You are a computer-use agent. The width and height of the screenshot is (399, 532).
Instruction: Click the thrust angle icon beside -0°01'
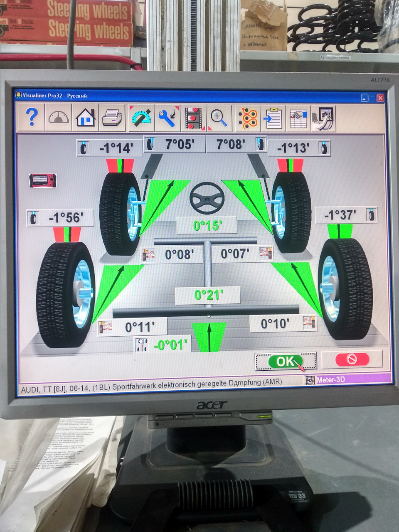pos(142,345)
